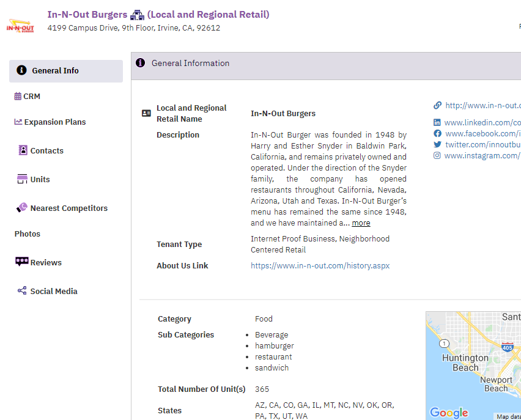The width and height of the screenshot is (521, 420).
Task: Click the ID card icon beside retail name
Action: click(x=146, y=113)
